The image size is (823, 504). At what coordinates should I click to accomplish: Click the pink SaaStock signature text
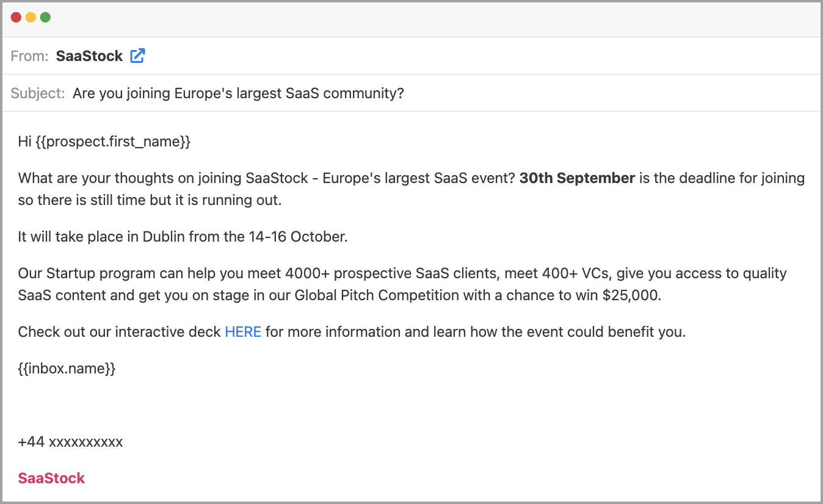pyautogui.click(x=51, y=478)
